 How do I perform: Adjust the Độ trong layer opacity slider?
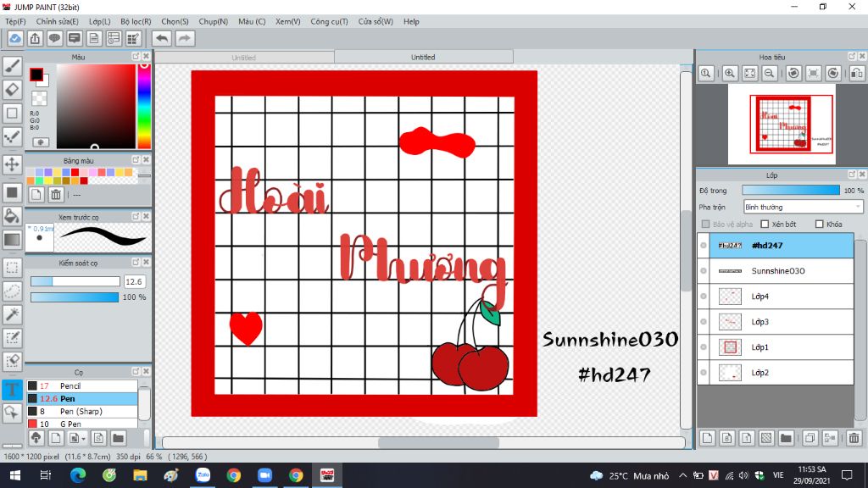coord(791,191)
